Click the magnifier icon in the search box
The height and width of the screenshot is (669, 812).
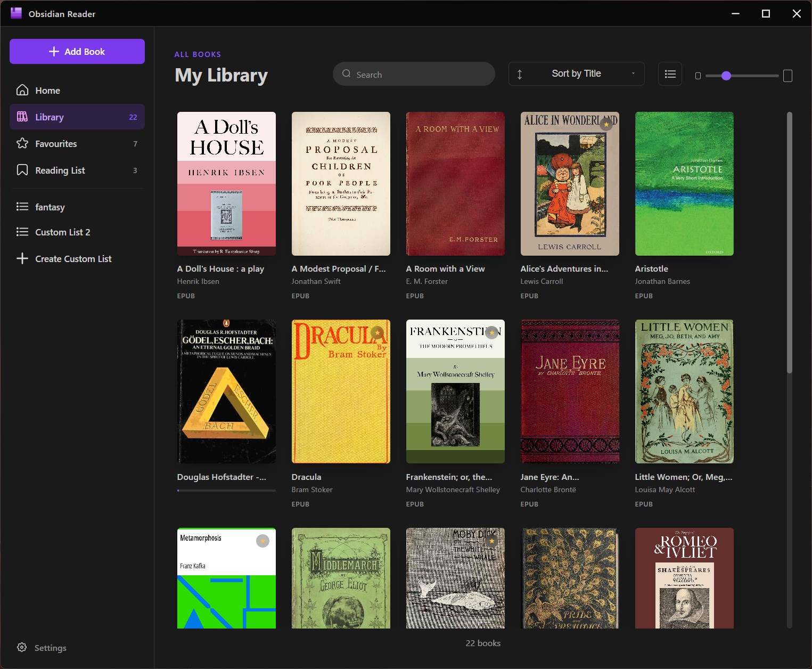(347, 74)
